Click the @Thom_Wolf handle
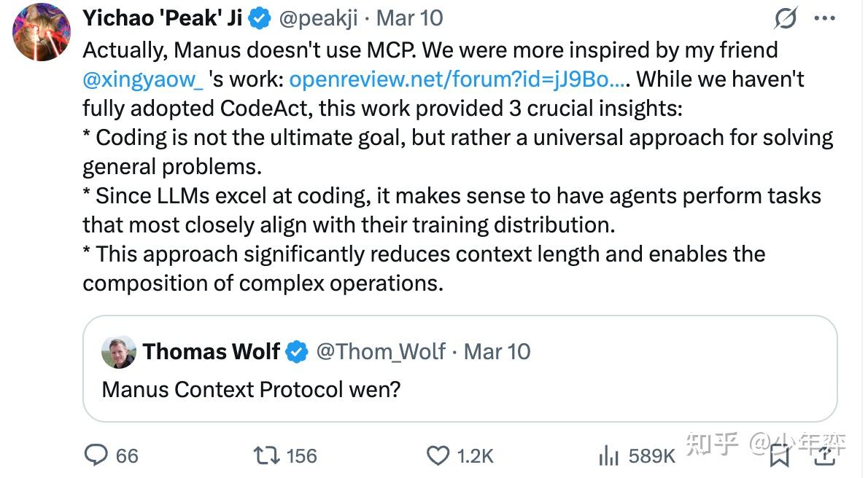 380,352
